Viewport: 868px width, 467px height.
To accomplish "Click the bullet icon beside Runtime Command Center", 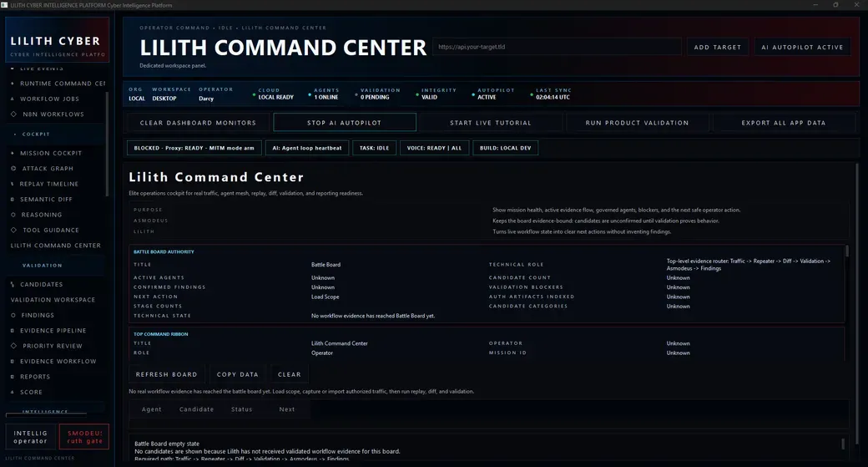I will click(13, 84).
